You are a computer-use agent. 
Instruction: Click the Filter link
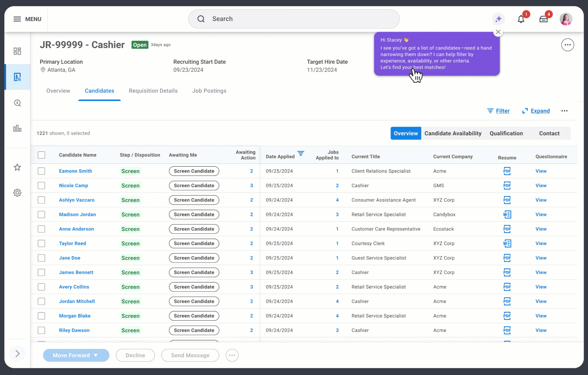point(498,111)
